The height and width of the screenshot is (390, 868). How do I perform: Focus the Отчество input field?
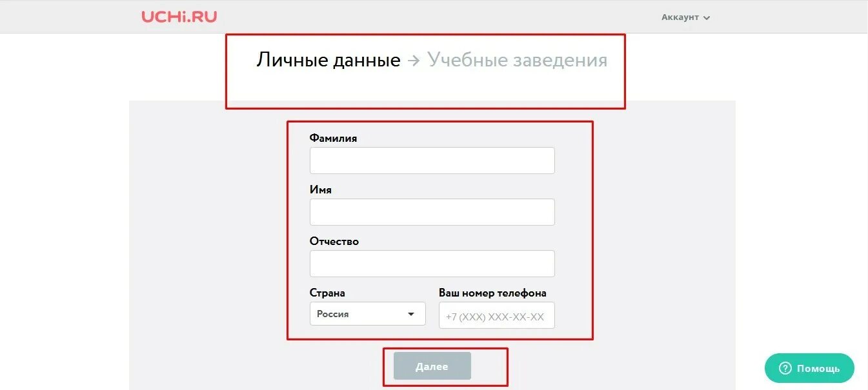432,264
